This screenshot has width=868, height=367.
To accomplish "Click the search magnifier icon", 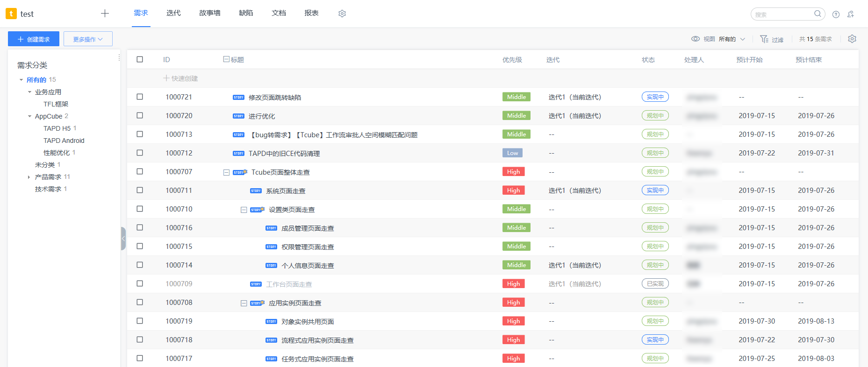I will pos(818,14).
